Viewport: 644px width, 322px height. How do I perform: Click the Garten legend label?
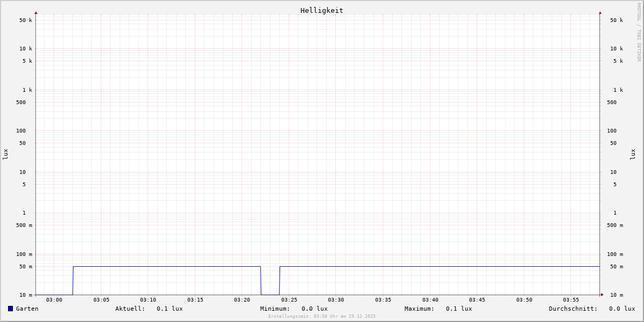(27, 309)
